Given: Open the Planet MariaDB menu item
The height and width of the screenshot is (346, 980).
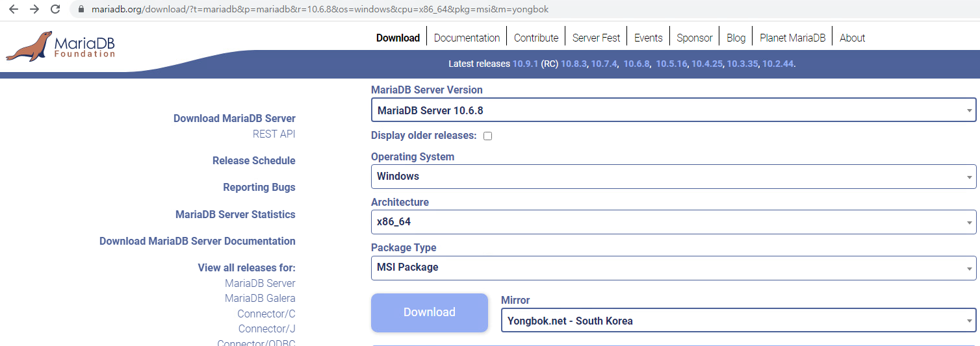Looking at the screenshot, I should (x=792, y=38).
